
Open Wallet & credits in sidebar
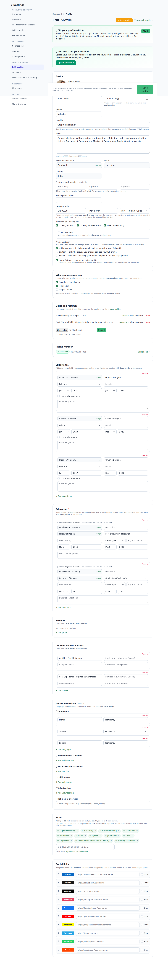pyautogui.click(x=19, y=99)
